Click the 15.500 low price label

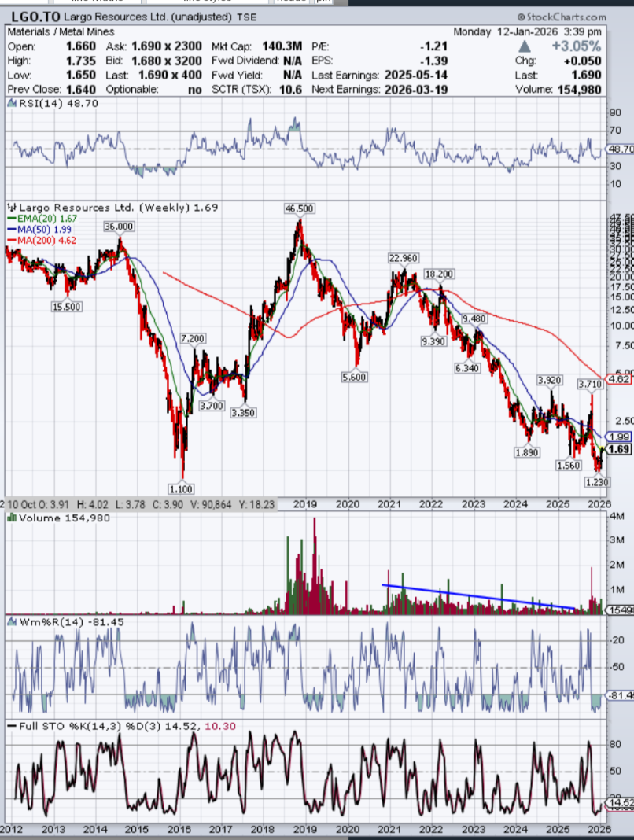(x=67, y=307)
